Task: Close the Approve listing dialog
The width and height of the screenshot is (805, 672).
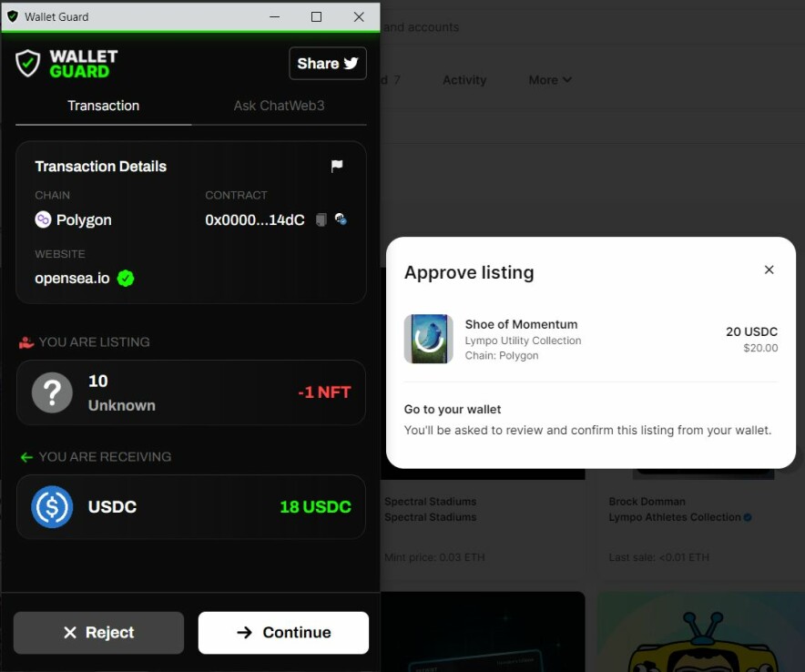Action: point(769,270)
